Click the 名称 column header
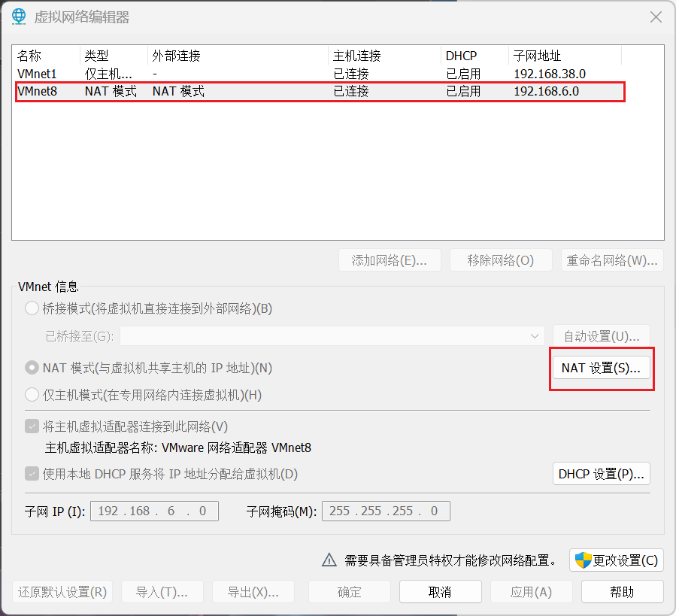 [46, 56]
